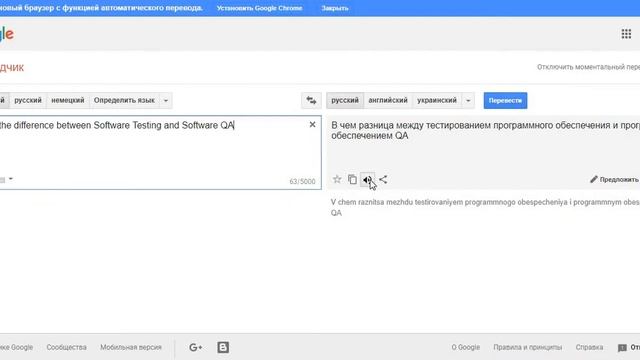Click the Russian translated text output
Image resolution: width=640 pixels, height=360 pixels.
point(485,131)
